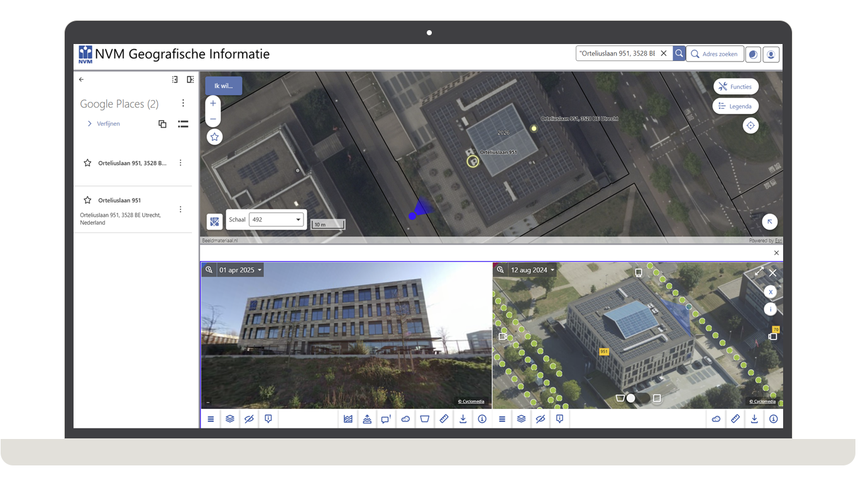Click the Adres zoeken button

715,54
